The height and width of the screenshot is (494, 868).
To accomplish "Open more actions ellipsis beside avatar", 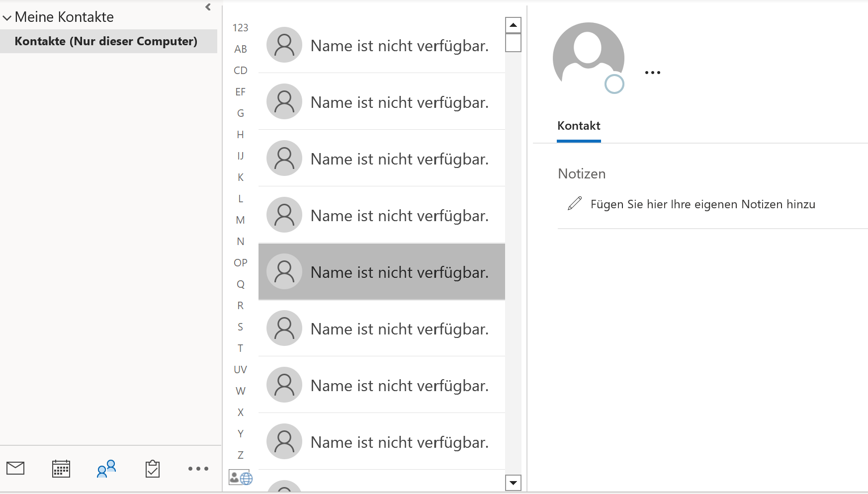I will [652, 73].
